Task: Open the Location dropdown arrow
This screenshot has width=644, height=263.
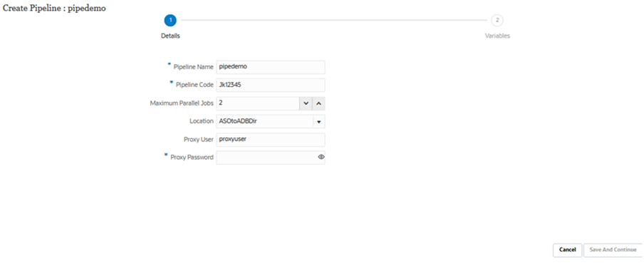Action: click(x=318, y=122)
